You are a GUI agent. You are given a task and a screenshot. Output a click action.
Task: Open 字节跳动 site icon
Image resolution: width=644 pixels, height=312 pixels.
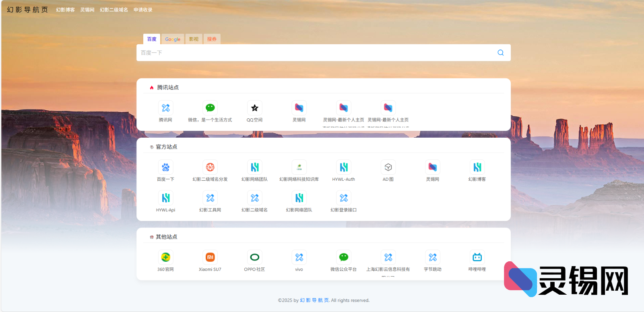pyautogui.click(x=433, y=257)
